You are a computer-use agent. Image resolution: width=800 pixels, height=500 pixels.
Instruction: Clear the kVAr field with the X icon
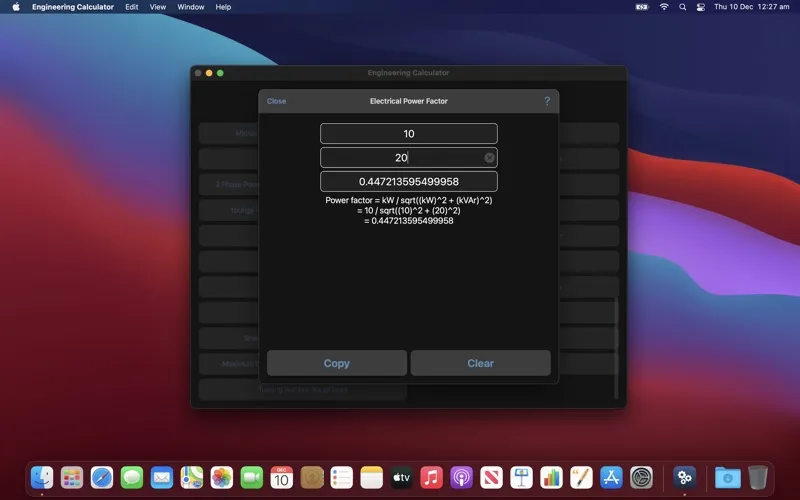point(489,158)
